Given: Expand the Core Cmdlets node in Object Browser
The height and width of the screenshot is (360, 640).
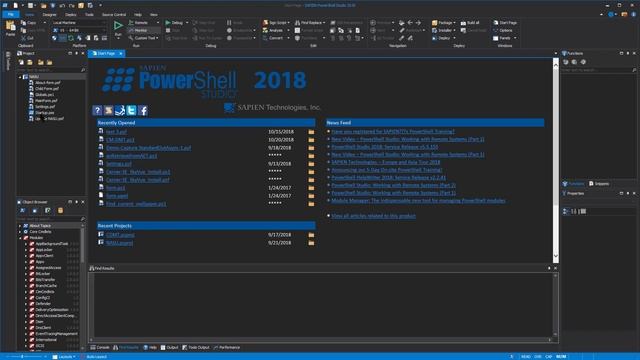Looking at the screenshot, I should [x=20, y=232].
